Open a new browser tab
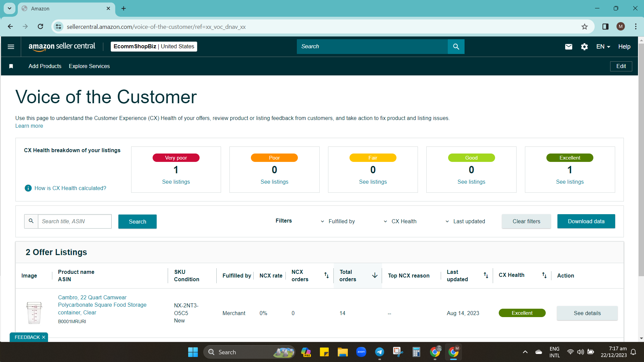 [x=123, y=8]
